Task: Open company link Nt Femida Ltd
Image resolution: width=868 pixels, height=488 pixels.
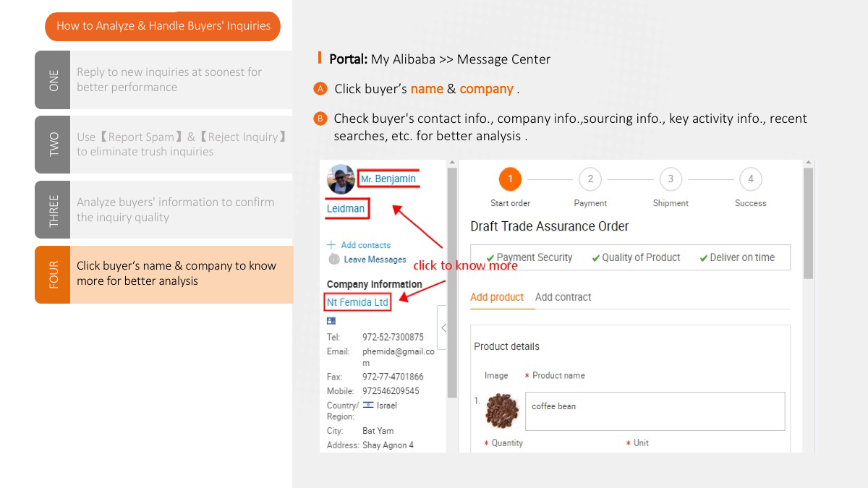Action: tap(357, 301)
